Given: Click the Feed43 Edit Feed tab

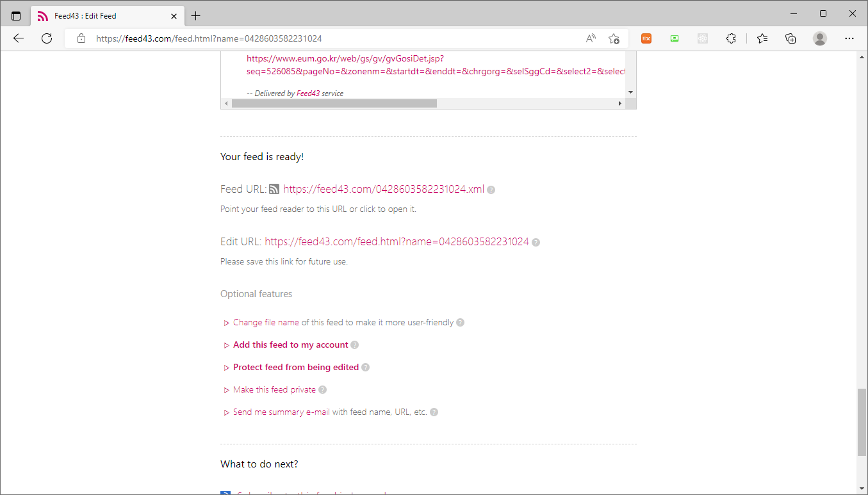Looking at the screenshot, I should point(108,15).
